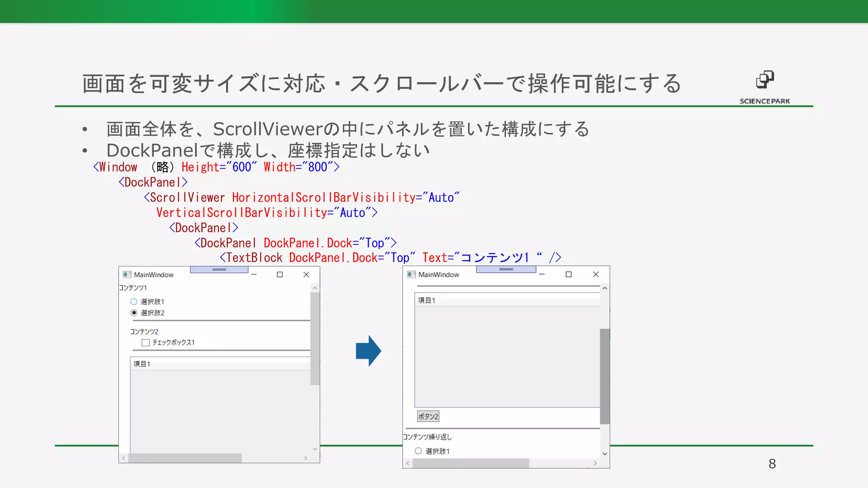Click 項目1 column header in left window
Viewport: 868px width, 488px height.
220,364
